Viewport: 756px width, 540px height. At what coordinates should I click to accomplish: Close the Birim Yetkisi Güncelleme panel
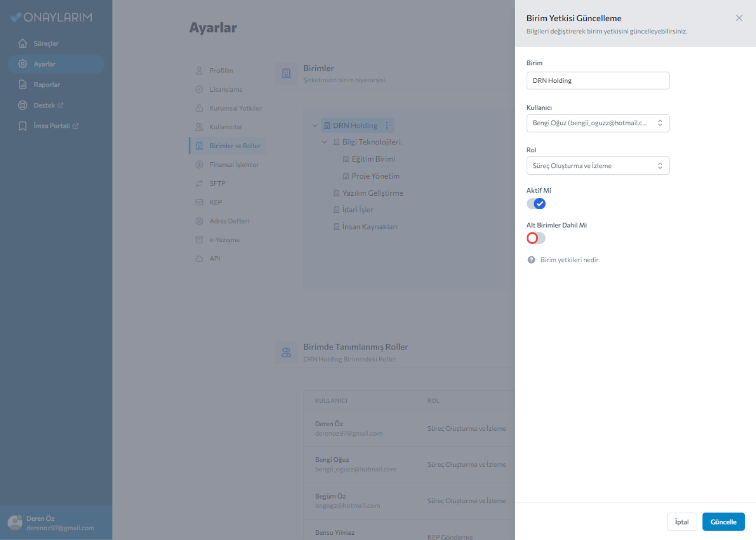pos(739,18)
